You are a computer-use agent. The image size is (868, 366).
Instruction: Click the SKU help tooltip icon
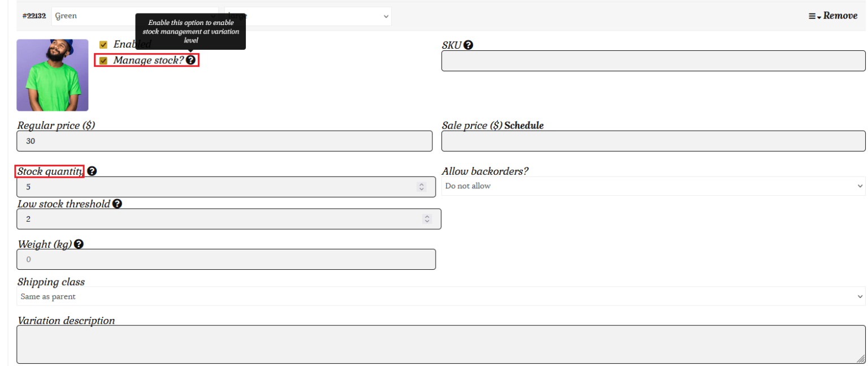click(x=468, y=45)
